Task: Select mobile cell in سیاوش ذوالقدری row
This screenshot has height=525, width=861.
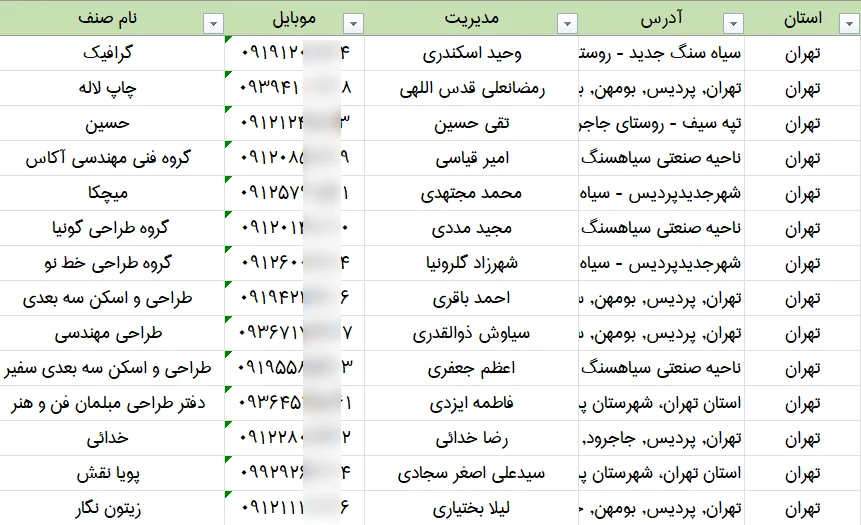Action: 294,333
